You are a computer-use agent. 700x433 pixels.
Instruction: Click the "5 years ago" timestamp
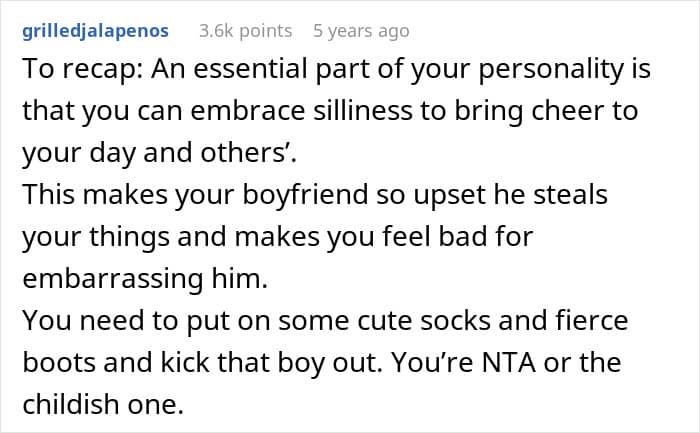pyautogui.click(x=361, y=31)
